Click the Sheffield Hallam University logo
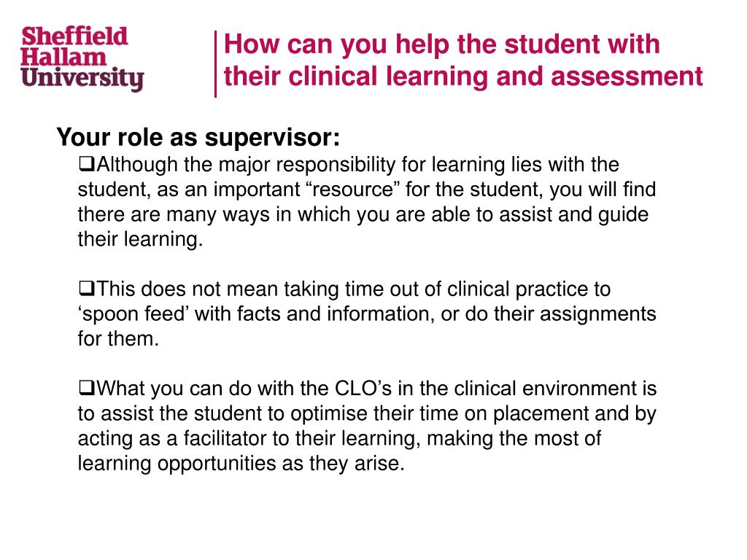Viewport: 747px width, 560px height. (82, 58)
